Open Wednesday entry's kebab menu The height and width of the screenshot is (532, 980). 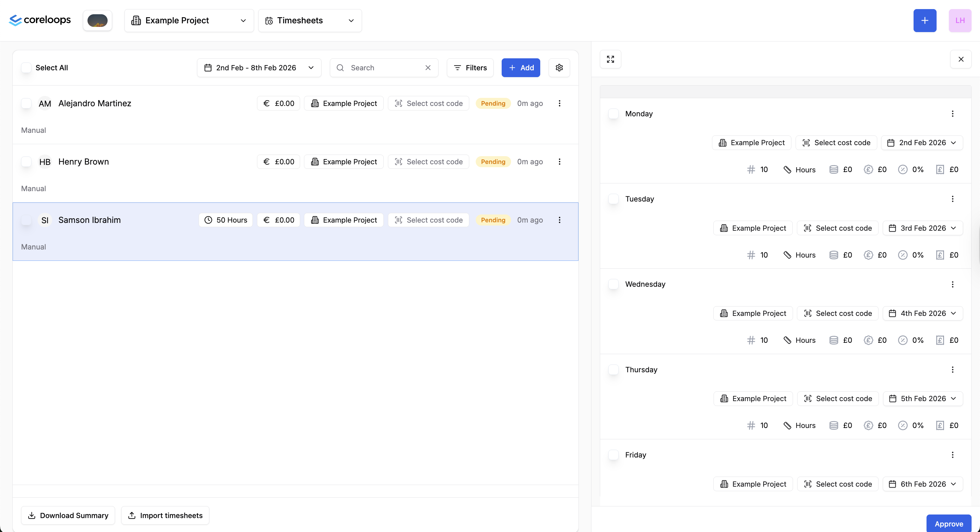[x=952, y=284]
